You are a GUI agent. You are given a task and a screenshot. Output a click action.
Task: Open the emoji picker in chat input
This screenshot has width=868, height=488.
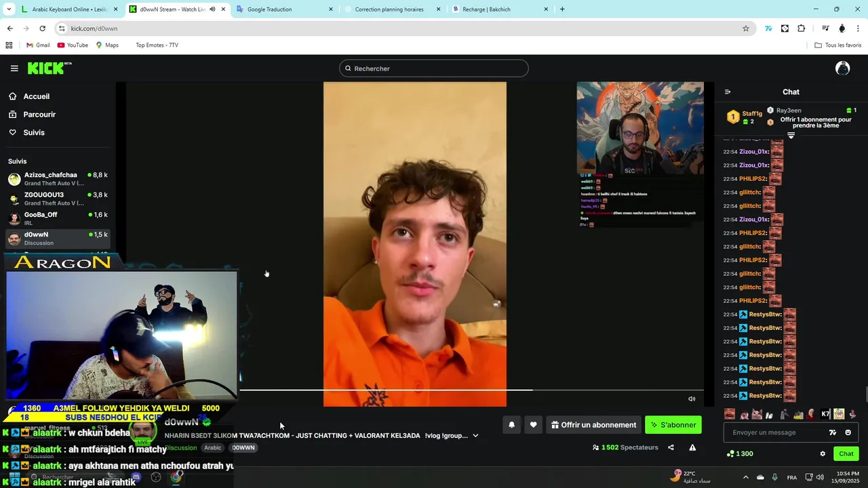848,432
